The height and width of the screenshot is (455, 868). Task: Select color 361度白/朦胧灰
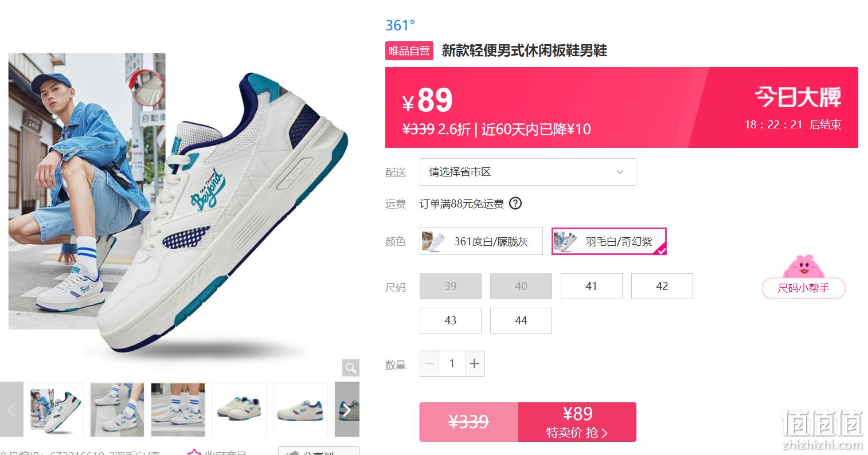(x=481, y=241)
